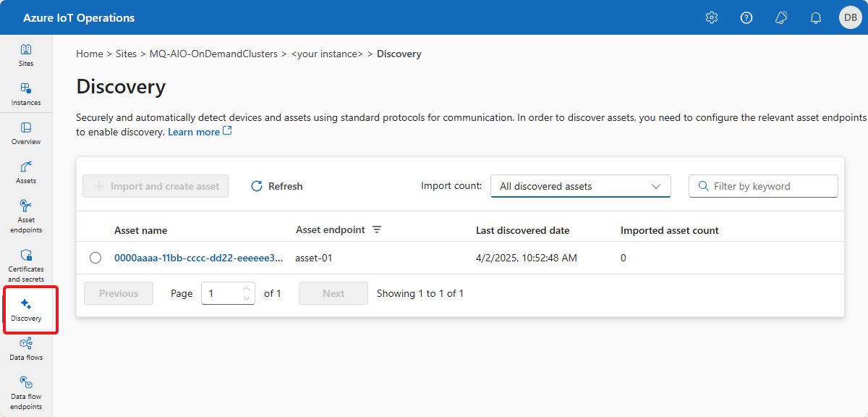868x417 pixels.
Task: Click the search icon in the keyword filter
Action: coord(703,186)
